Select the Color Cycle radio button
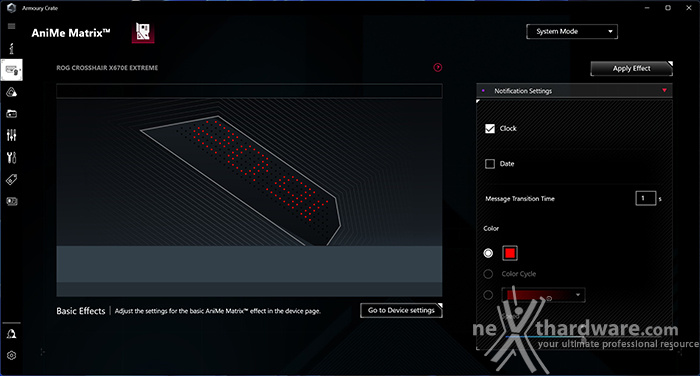Viewport: 700px width, 376px height. pos(488,274)
